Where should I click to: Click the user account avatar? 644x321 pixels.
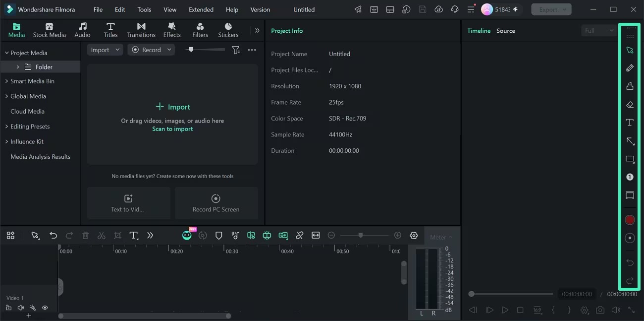point(487,9)
